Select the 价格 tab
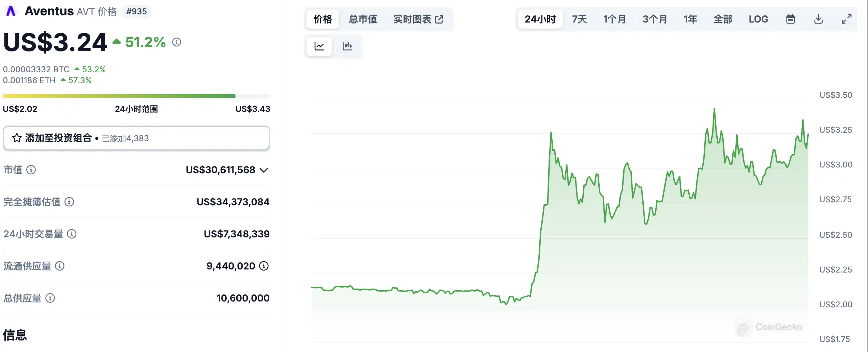868x352 pixels. (x=323, y=19)
